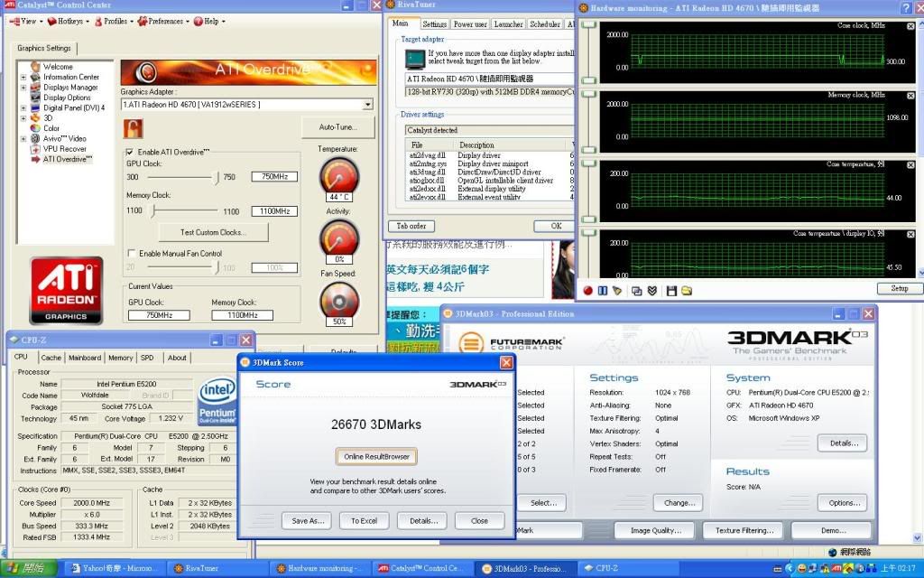924x578 pixels.
Task: Select VPU Recover in the Catalyst tree
Action: click(x=65, y=149)
